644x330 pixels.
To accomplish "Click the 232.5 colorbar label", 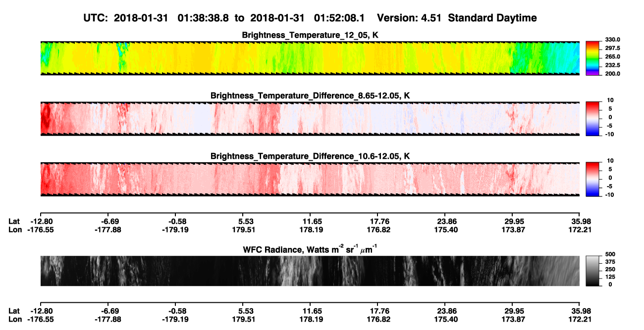I will 613,65.
